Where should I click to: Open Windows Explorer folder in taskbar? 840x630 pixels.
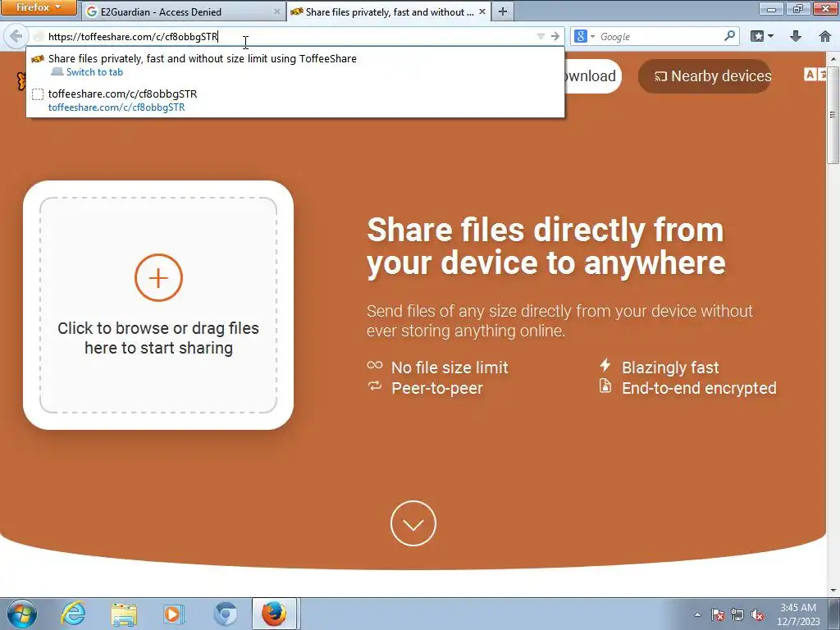coord(125,614)
